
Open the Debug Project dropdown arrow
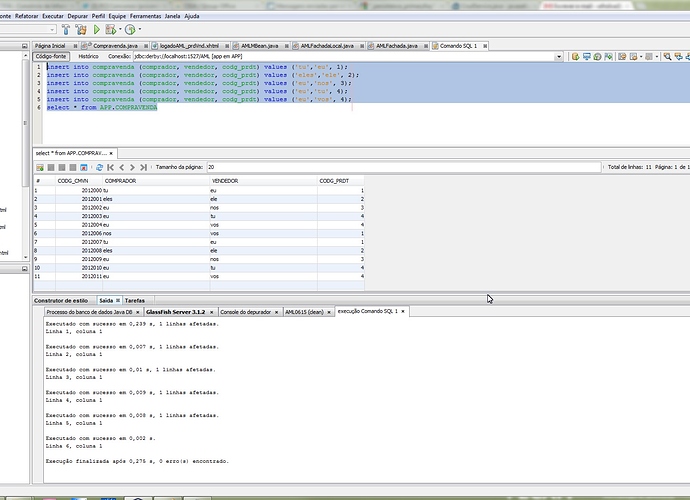pos(120,29)
